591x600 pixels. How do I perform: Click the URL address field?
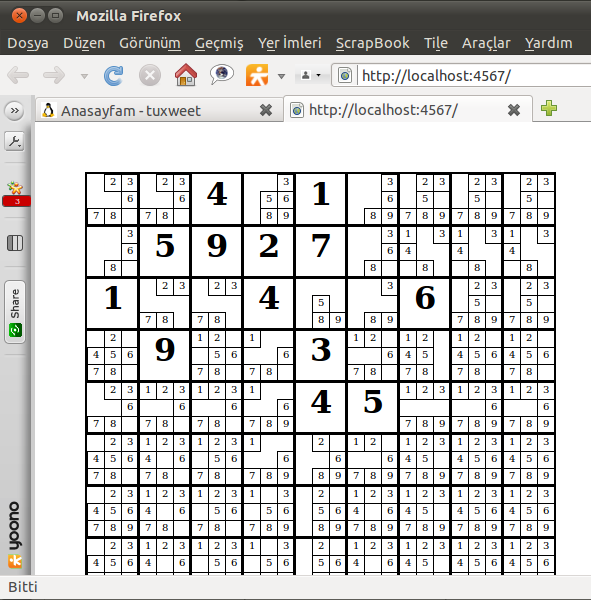[474, 76]
